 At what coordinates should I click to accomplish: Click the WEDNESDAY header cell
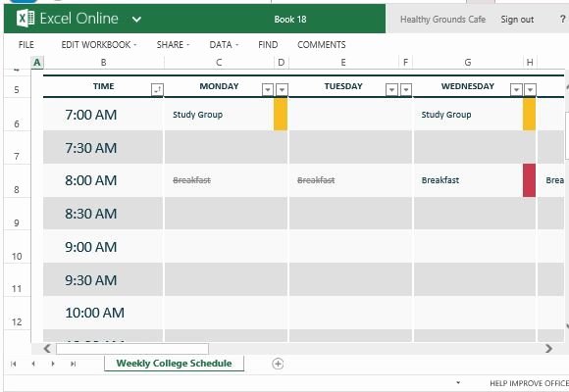(468, 86)
